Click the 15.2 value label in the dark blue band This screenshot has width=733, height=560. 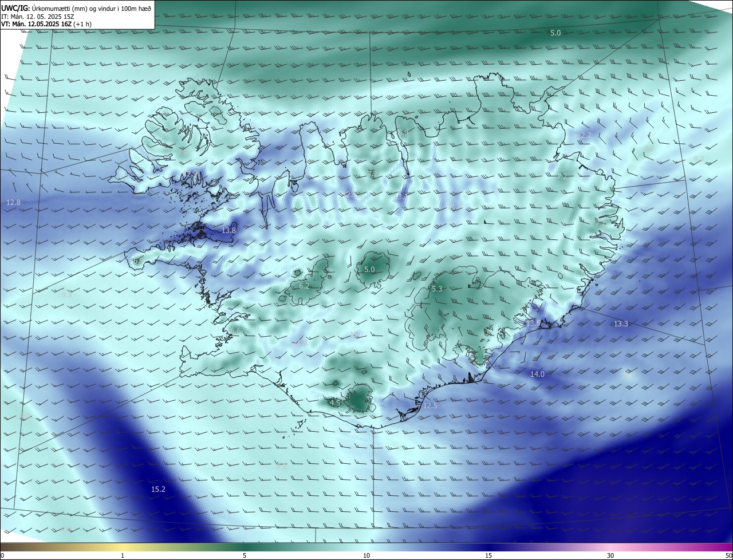[158, 489]
